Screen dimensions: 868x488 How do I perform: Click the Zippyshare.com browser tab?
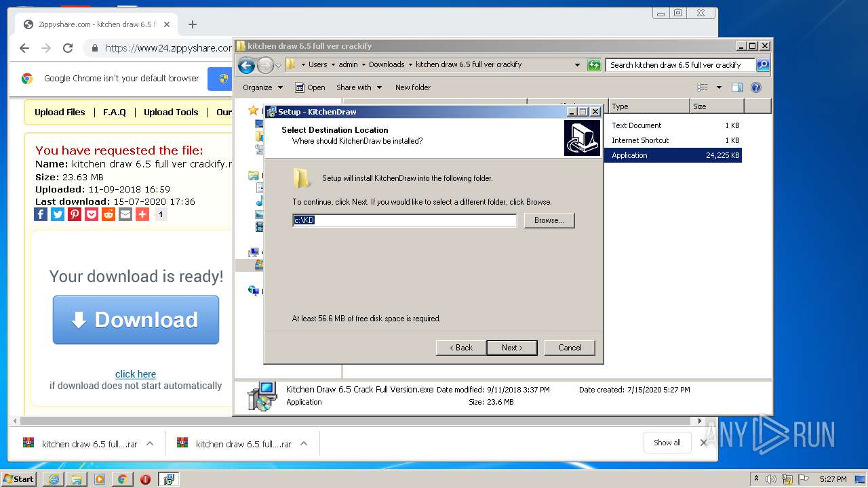(x=97, y=24)
